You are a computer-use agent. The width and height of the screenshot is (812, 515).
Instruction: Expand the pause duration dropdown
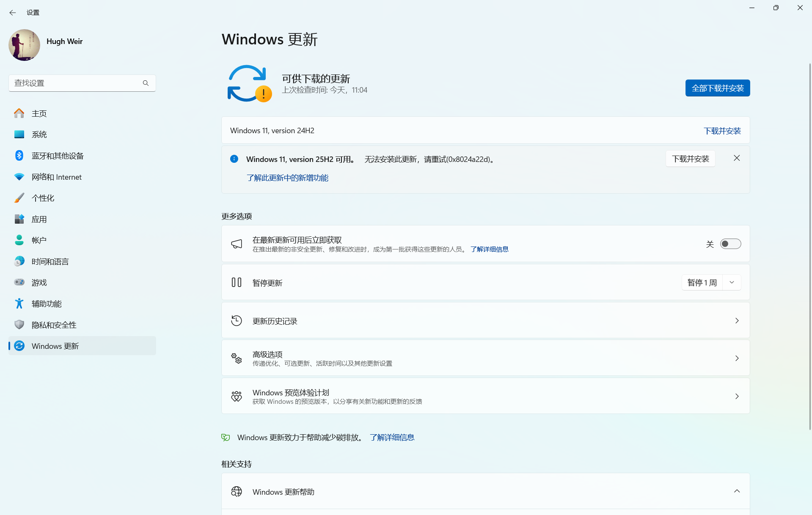732,282
